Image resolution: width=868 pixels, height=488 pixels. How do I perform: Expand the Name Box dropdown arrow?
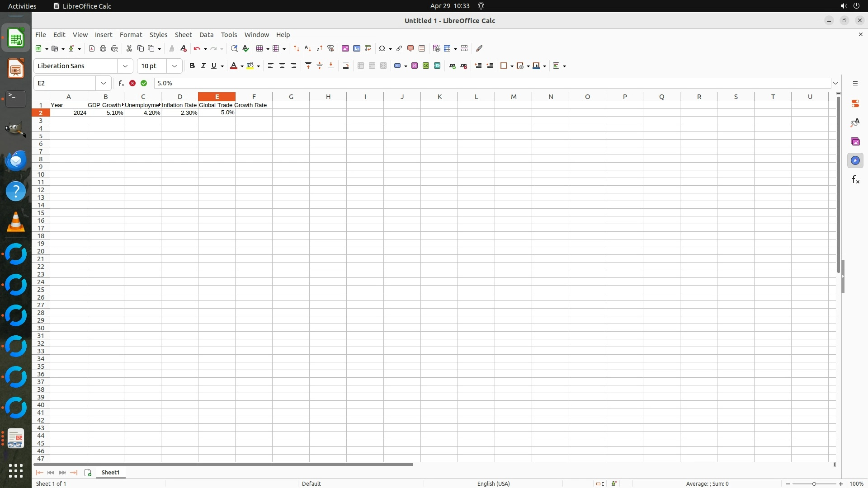point(104,83)
